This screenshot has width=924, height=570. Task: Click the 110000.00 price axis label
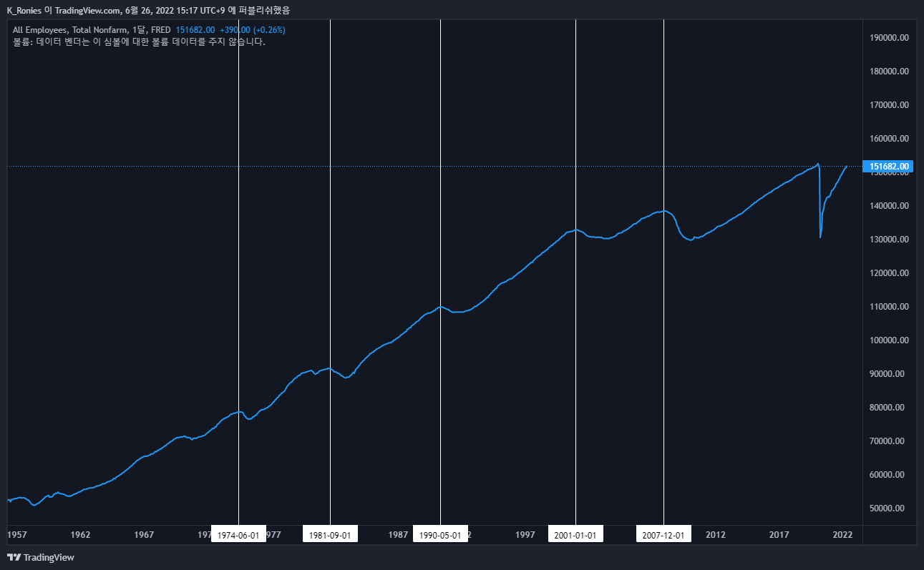pyautogui.click(x=890, y=307)
